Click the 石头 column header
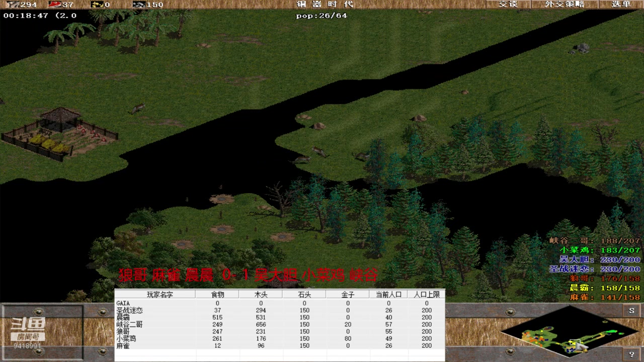 tap(304, 295)
